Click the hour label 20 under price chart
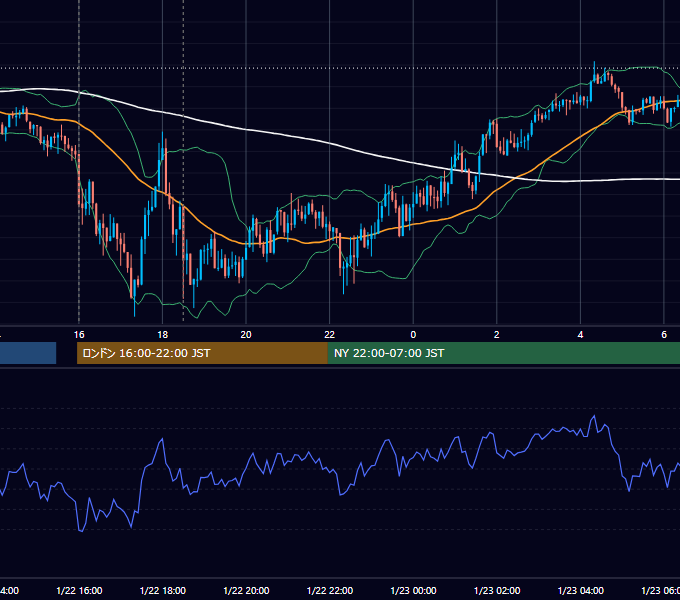The height and width of the screenshot is (600, 680). [x=246, y=335]
